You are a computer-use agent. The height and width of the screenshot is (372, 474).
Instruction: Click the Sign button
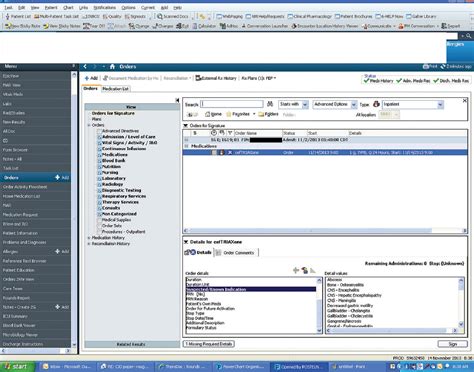click(452, 344)
